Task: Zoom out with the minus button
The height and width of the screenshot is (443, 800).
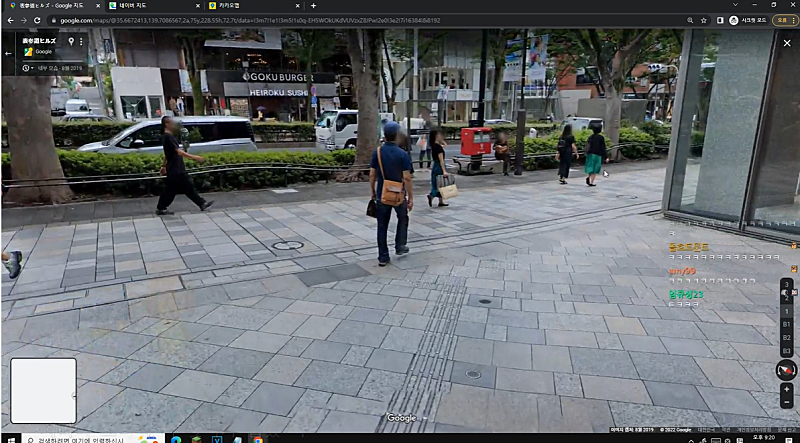Action: click(x=786, y=402)
